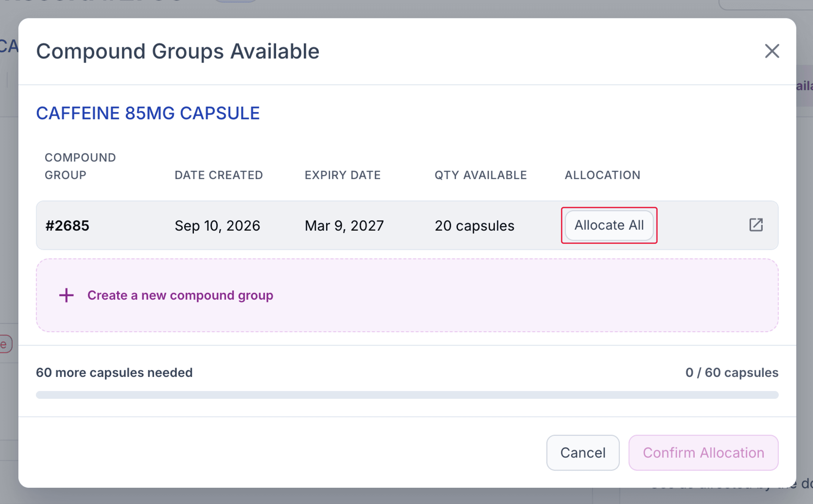Click the ALLOCATION column header
Image resolution: width=813 pixels, height=504 pixels.
[602, 175]
